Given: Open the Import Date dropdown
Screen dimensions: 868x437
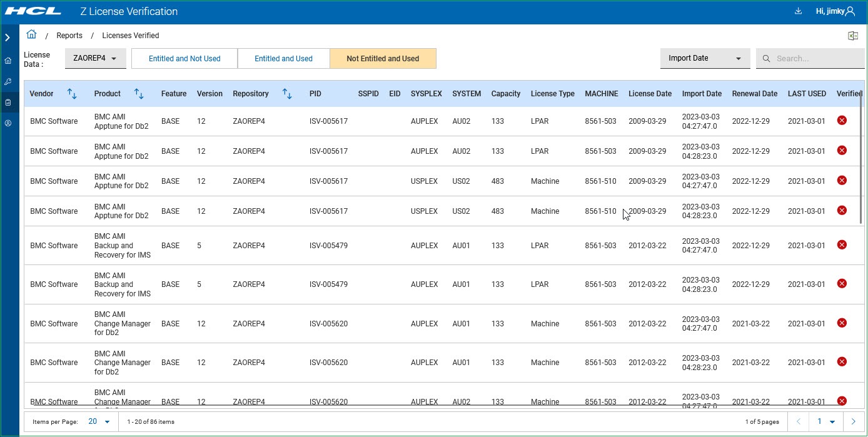Looking at the screenshot, I should (x=705, y=58).
